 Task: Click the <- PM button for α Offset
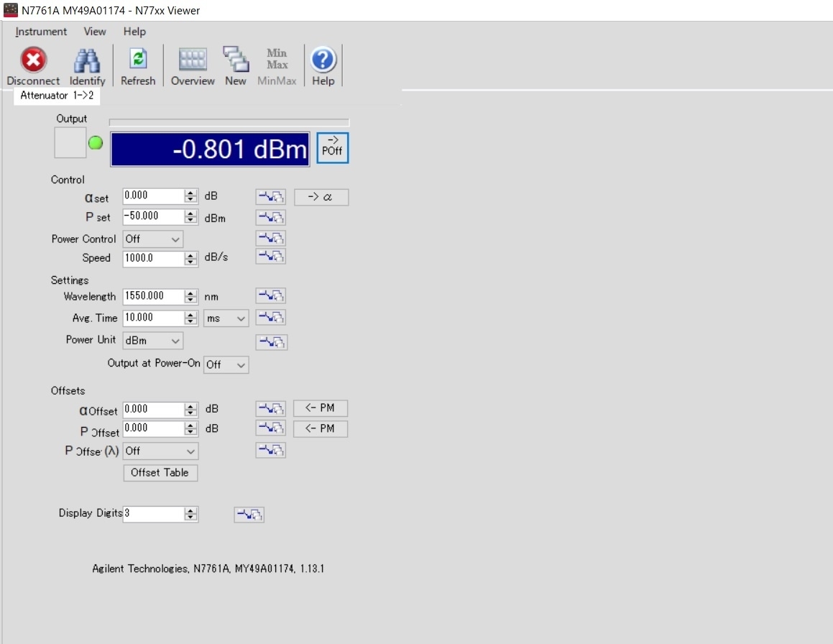pos(320,408)
